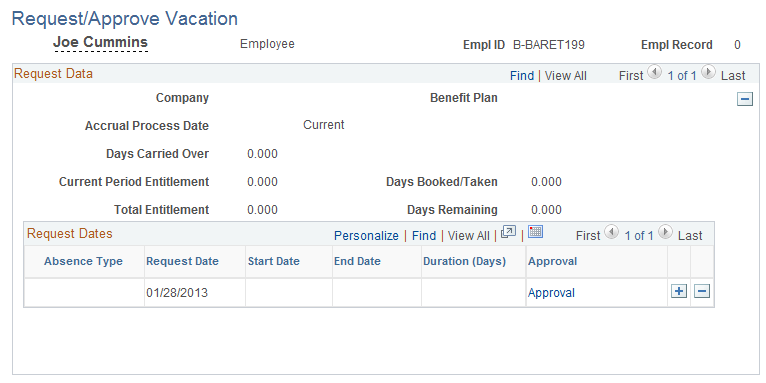This screenshot has width=766, height=383.
Task: Sort by Start Date column header
Action: coord(274,261)
